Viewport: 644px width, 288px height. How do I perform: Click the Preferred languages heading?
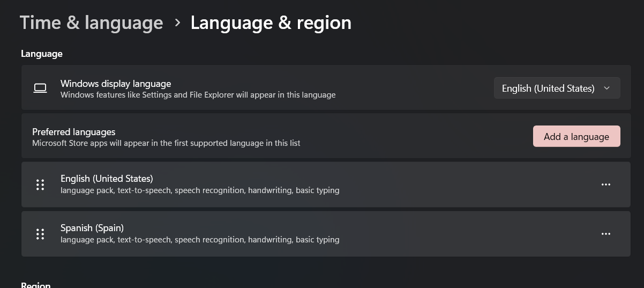pyautogui.click(x=74, y=132)
